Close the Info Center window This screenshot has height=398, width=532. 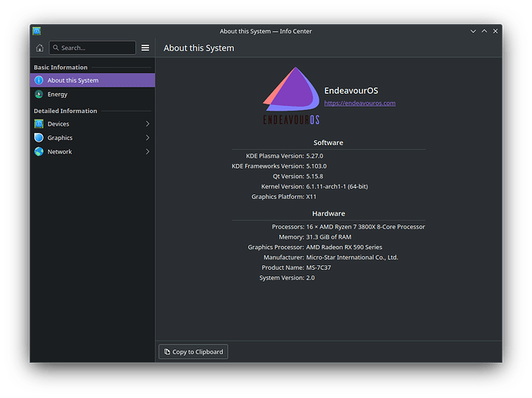tap(495, 31)
